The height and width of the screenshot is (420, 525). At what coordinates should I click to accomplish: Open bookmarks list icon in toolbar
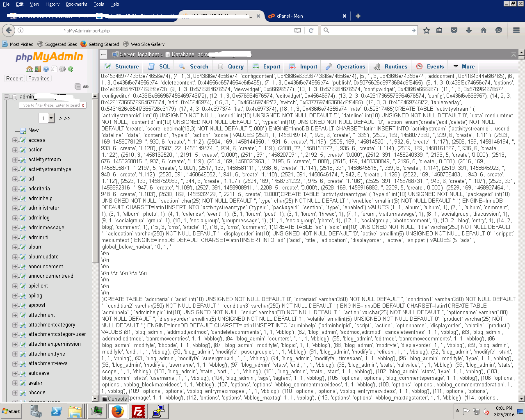(x=439, y=30)
